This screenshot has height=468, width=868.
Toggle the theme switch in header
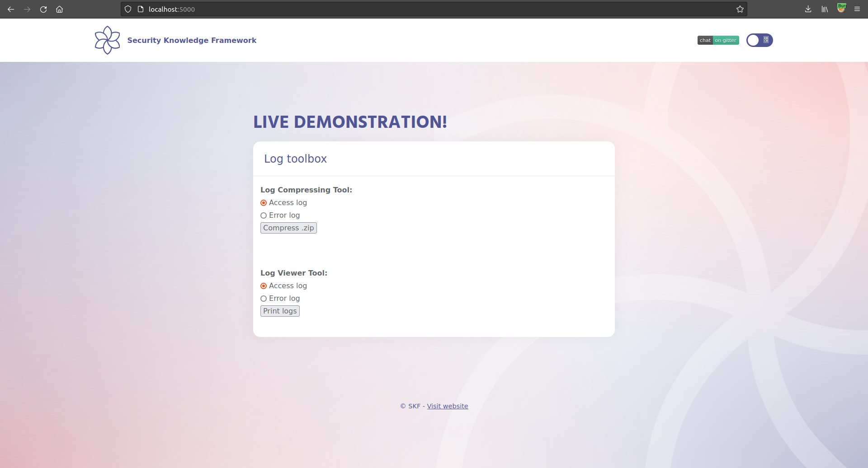click(x=759, y=40)
